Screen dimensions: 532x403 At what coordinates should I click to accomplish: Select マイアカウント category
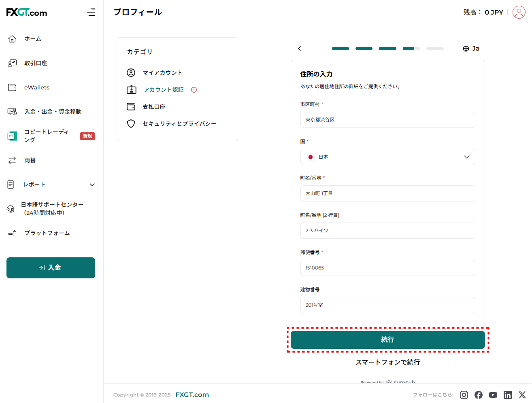(x=162, y=73)
